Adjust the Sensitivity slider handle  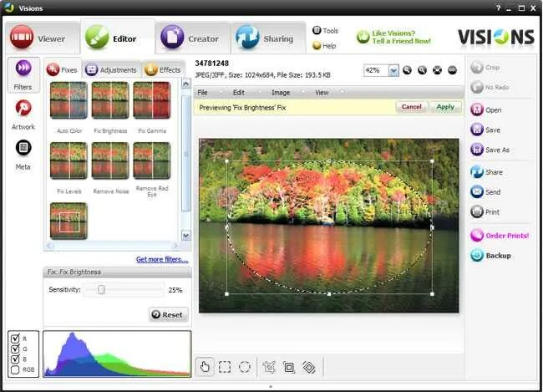click(101, 289)
